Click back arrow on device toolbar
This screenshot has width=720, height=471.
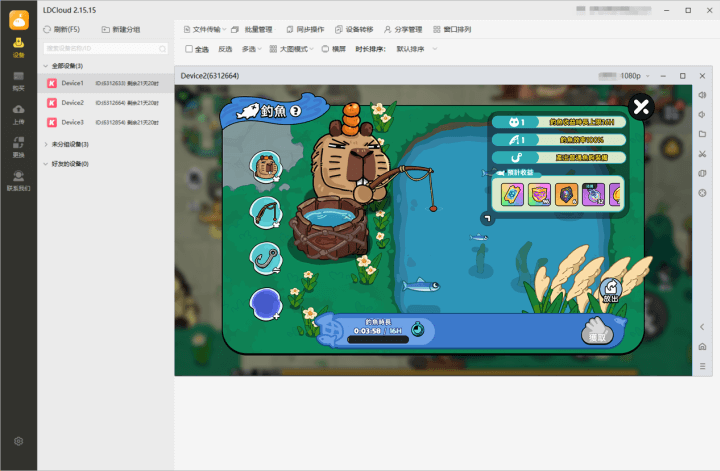pyautogui.click(x=702, y=327)
